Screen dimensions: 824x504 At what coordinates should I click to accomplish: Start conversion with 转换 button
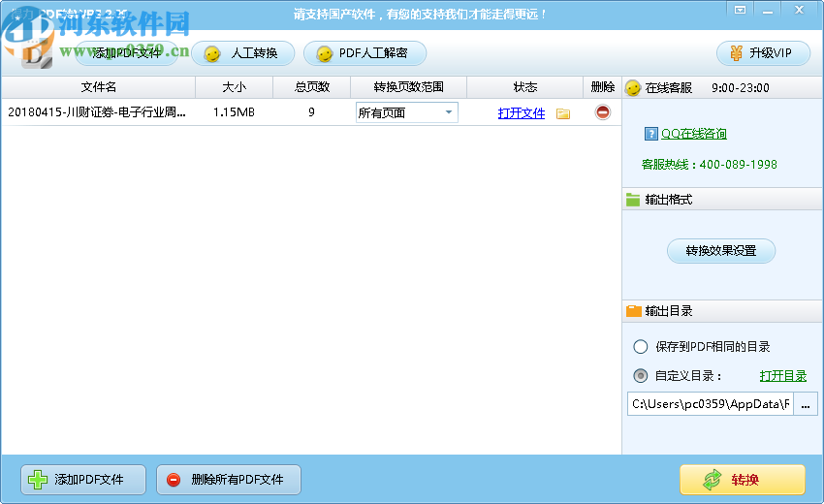[x=743, y=480]
